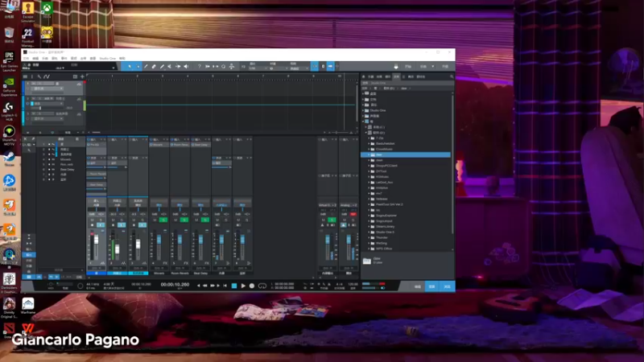The height and width of the screenshot is (362, 644).
Task: Mute the Room Reverb channel
Action: tap(175, 220)
